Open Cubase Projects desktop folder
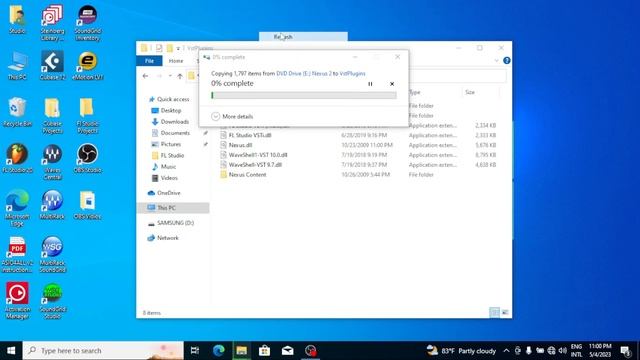 52,116
